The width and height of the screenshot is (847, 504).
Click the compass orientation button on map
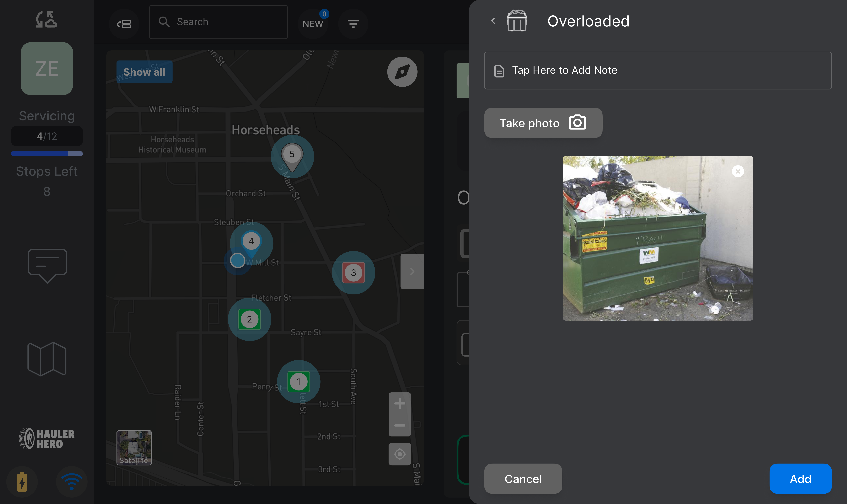pos(402,72)
